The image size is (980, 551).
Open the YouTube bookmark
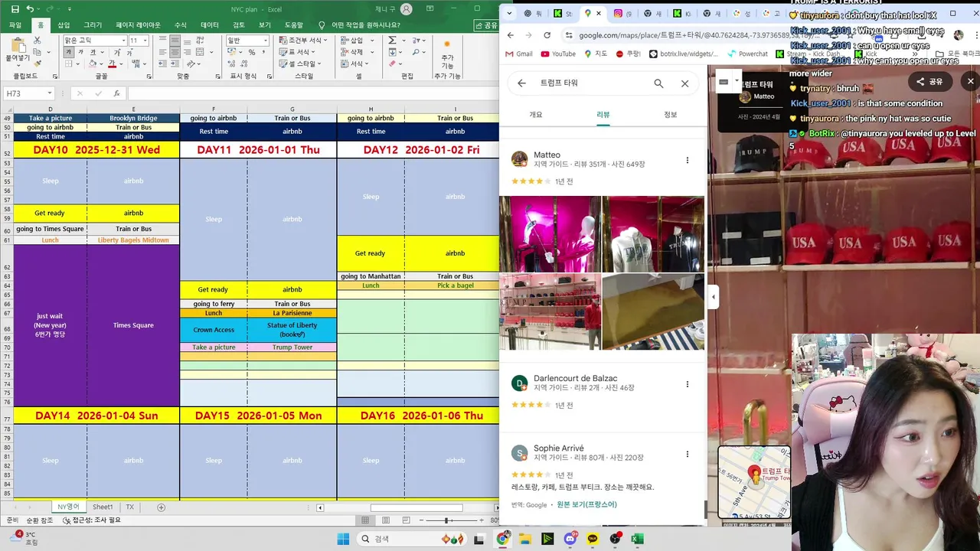point(558,54)
